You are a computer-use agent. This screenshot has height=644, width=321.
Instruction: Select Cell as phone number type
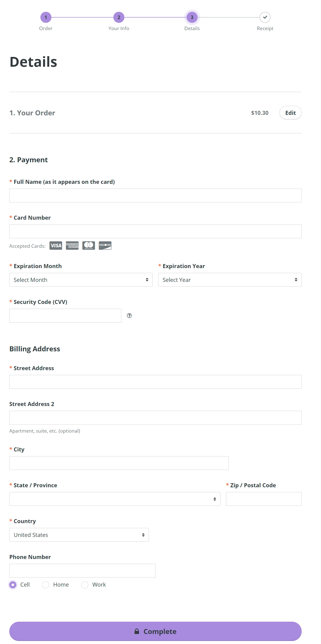[x=13, y=585]
